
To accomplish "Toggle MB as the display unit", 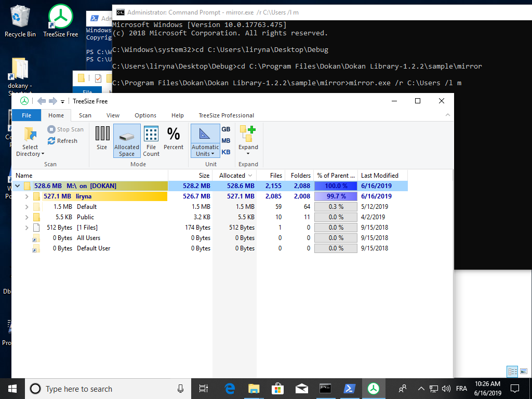I will (x=225, y=140).
